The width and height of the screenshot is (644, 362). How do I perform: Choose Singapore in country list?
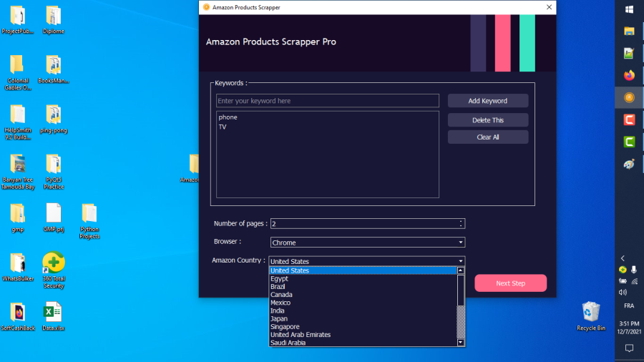coord(363,327)
